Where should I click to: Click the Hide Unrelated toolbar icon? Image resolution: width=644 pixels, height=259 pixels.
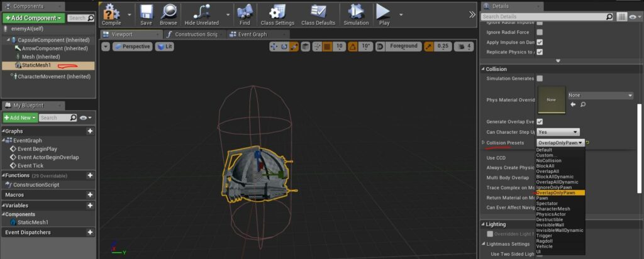click(202, 12)
